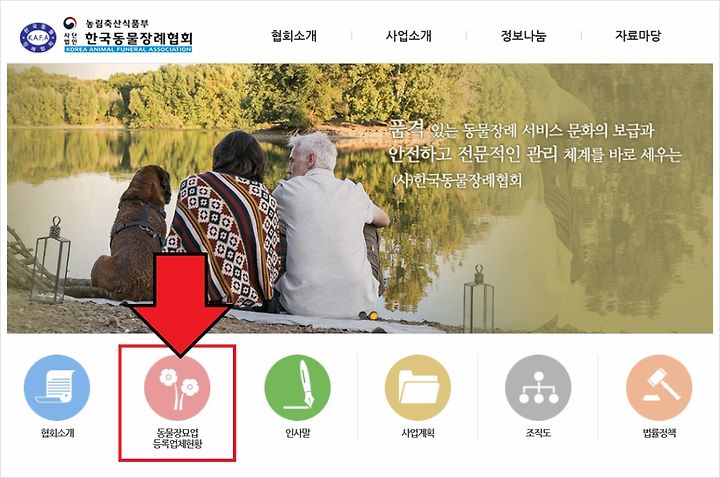Click the KAFA round logo emblem

pyautogui.click(x=38, y=37)
